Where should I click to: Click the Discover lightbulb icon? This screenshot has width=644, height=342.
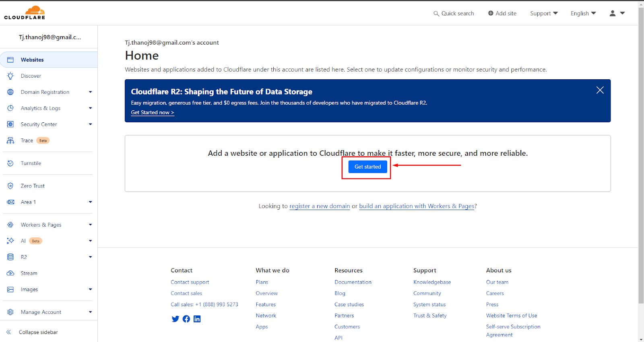coord(10,76)
